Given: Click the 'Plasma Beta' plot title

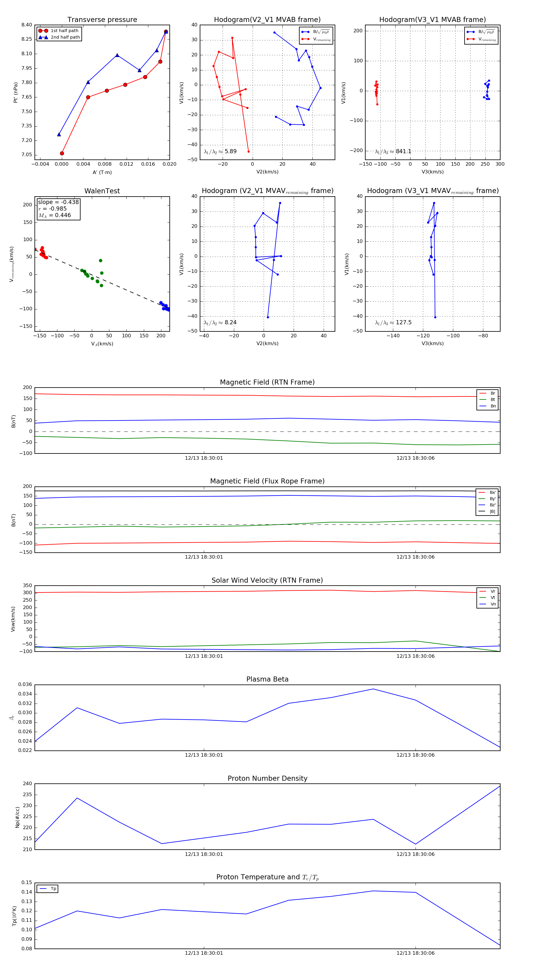Looking at the screenshot, I should pos(267,679).
